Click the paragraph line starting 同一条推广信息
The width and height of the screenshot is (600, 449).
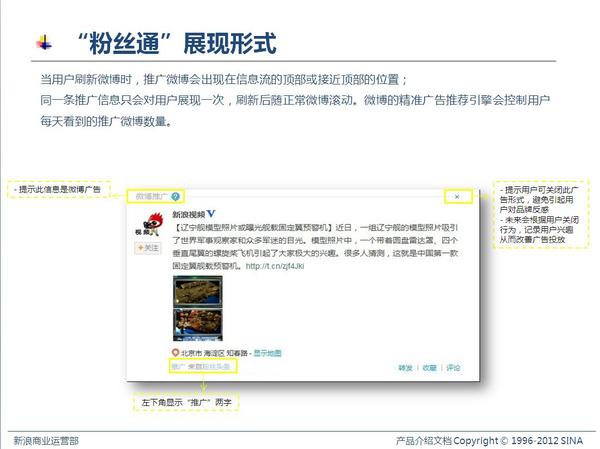point(295,100)
